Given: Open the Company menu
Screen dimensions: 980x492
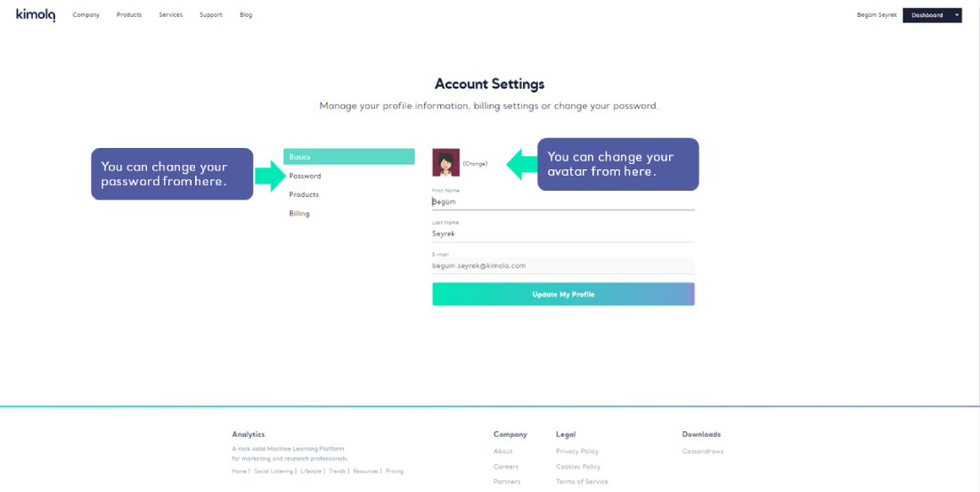Looking at the screenshot, I should coord(86,15).
